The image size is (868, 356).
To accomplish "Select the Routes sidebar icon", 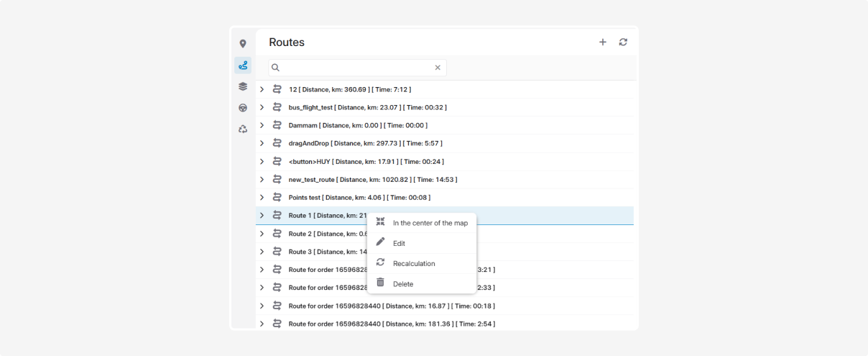I will (x=243, y=65).
